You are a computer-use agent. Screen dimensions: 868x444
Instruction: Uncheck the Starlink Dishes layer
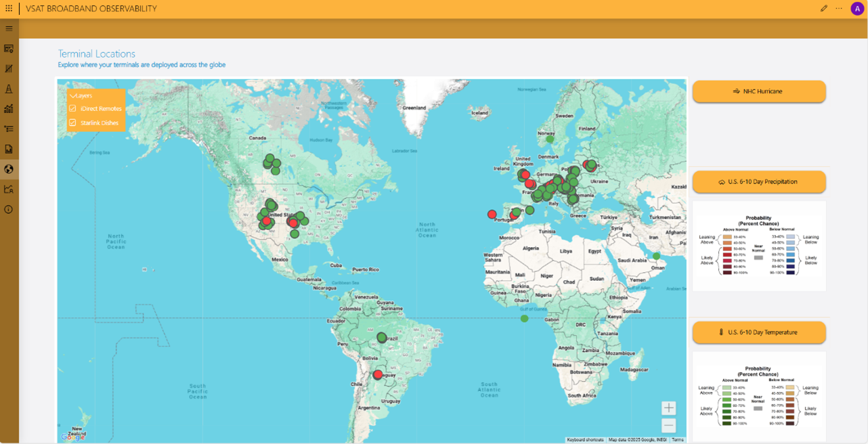tap(72, 123)
